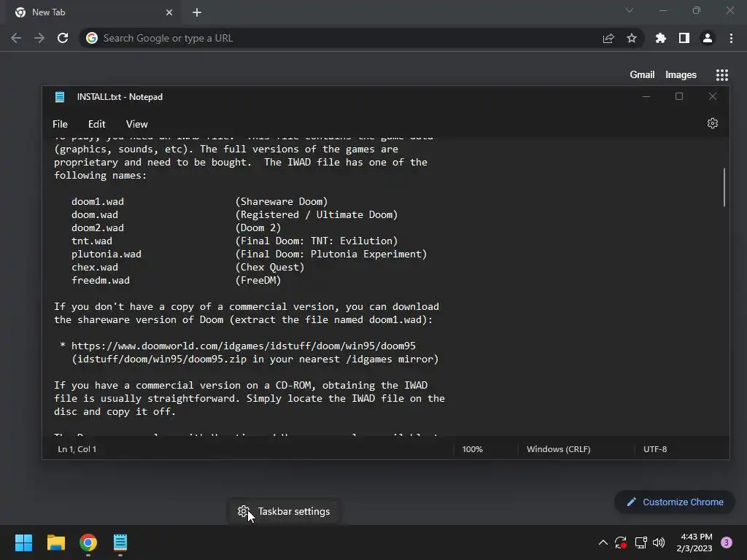This screenshot has width=747, height=560.
Task: Open Chrome three-dot menu
Action: [x=731, y=38]
